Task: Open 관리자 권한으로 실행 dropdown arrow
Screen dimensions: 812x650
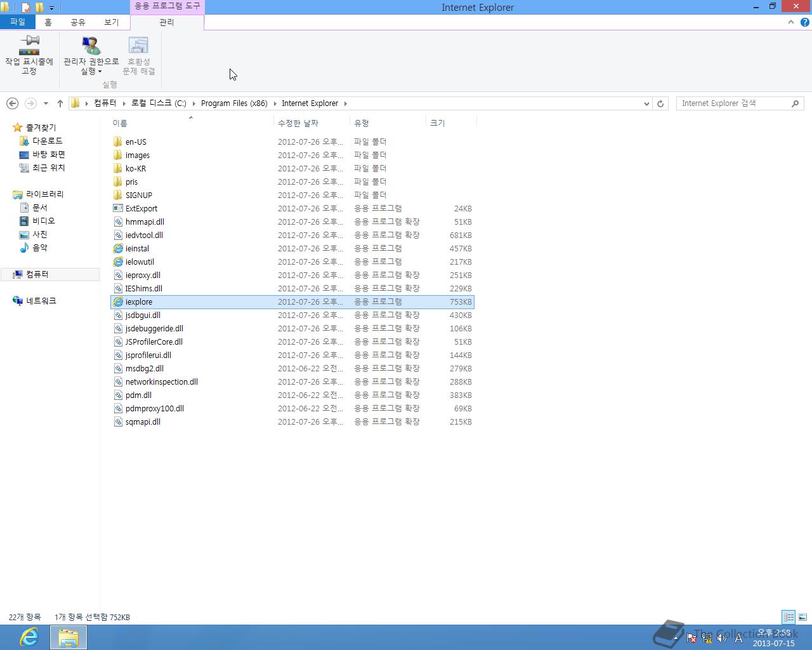Action: point(100,72)
